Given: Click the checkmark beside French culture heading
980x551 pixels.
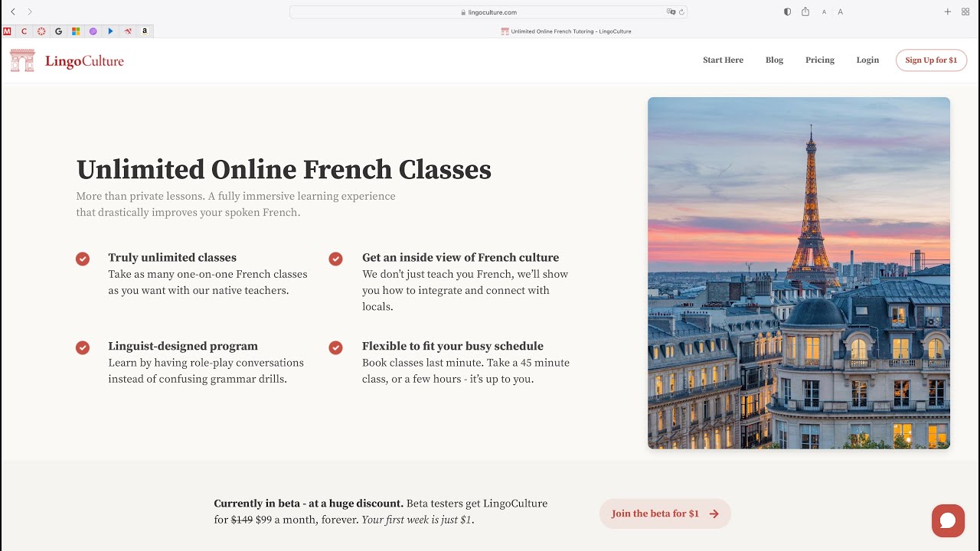Looking at the screenshot, I should pos(335,259).
